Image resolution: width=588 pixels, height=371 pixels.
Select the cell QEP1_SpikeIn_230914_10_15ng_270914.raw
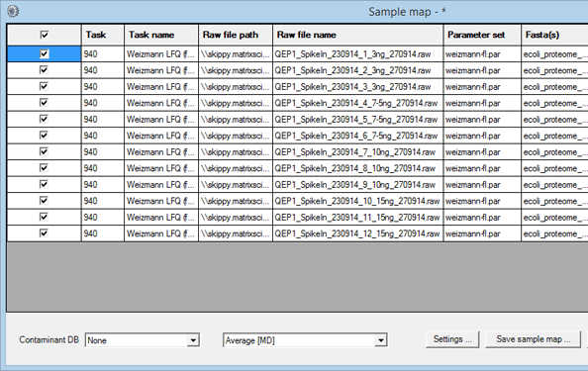357,201
